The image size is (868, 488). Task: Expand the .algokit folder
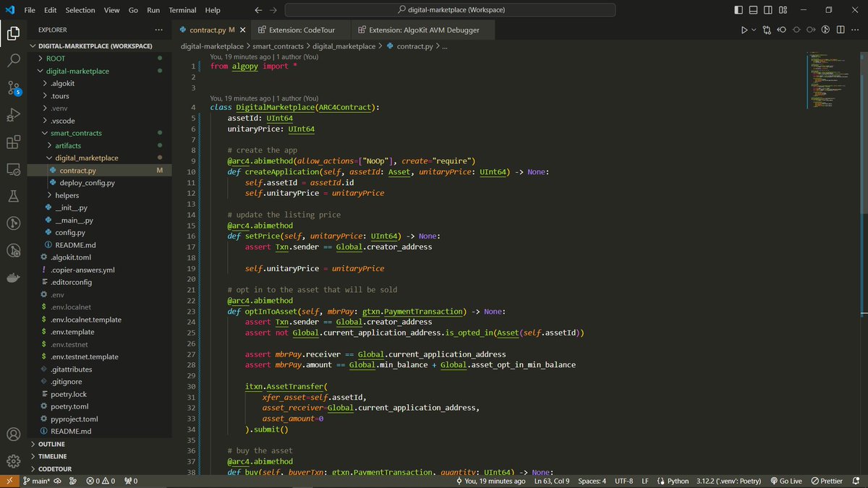click(x=98, y=83)
